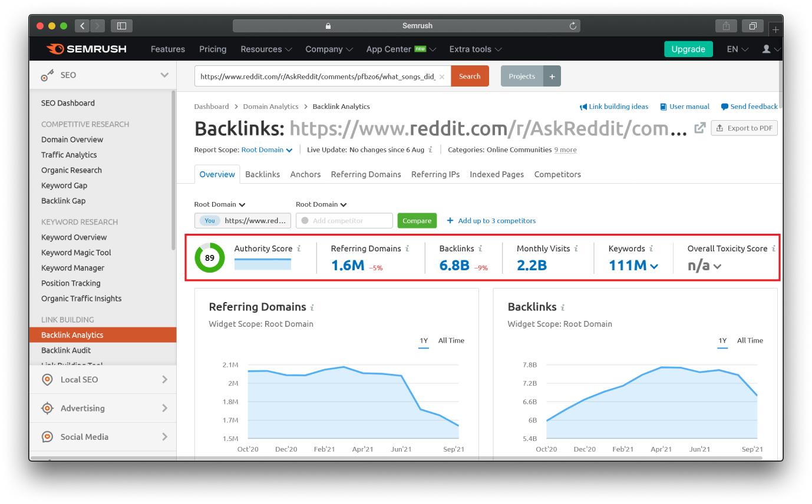This screenshot has height=504, width=812.
Task: Click Add up to 3 competitors
Action: tap(491, 221)
